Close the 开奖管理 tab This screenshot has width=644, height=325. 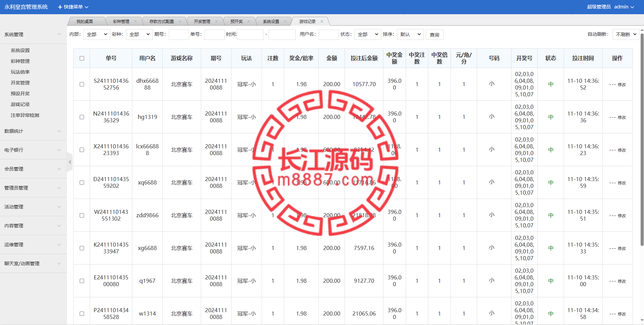[217, 21]
